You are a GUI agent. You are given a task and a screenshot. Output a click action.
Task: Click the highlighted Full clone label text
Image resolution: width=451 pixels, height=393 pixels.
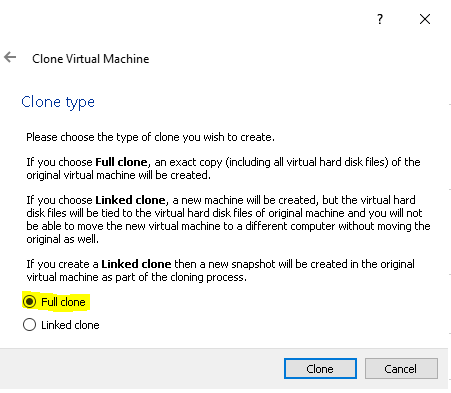click(x=63, y=302)
